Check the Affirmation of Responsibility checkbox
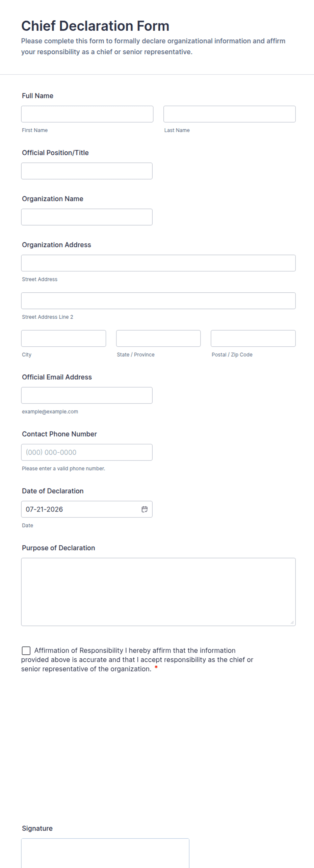This screenshot has height=868, width=314. tap(26, 650)
